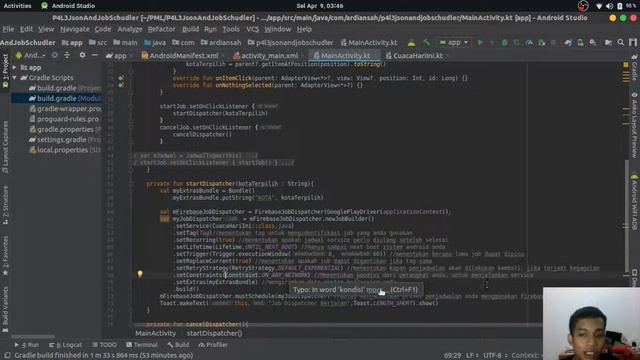
Task: Click the scroll-from-source target icon
Action: pyautogui.click(x=55, y=55)
